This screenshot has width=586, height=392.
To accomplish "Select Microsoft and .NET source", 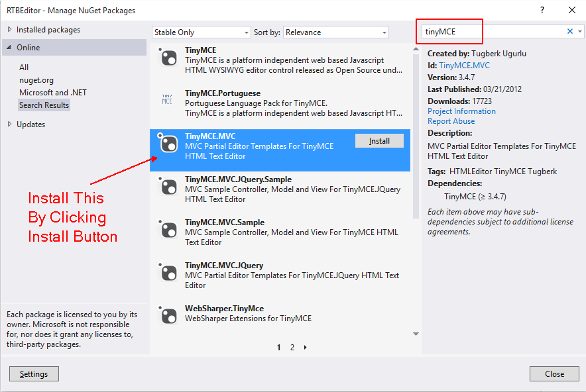I will (x=52, y=93).
